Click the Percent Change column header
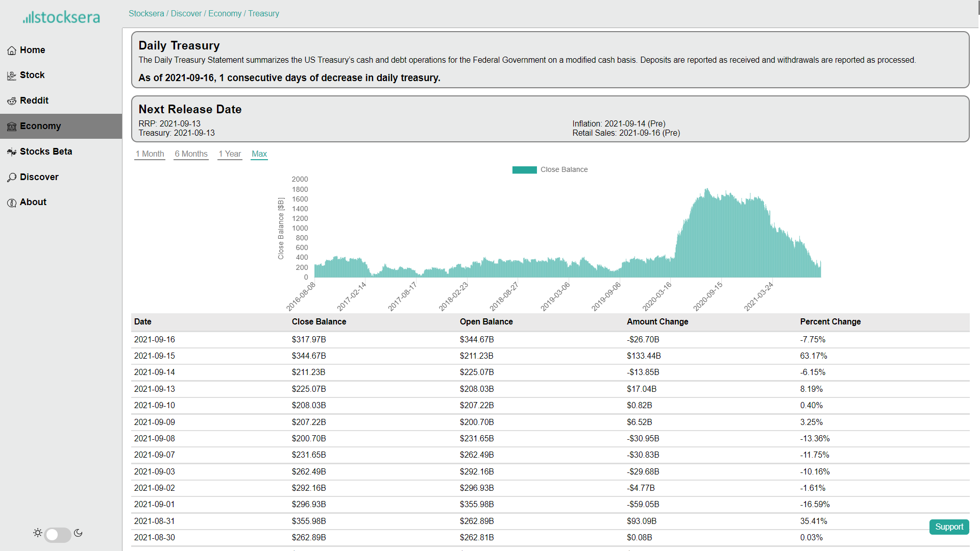980x551 pixels. 830,322
